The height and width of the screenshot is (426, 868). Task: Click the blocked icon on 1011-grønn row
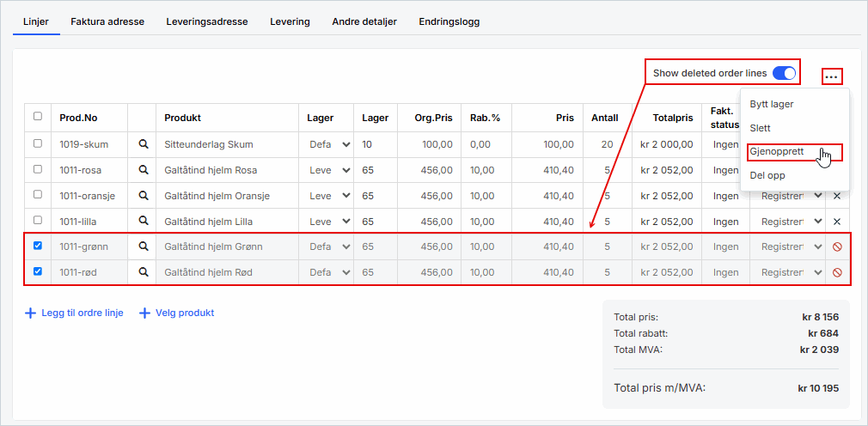coord(837,247)
